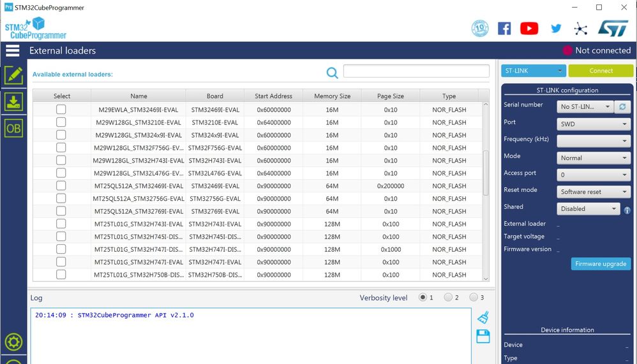
Task: Refresh the ST-LINK serial number list
Action: pos(622,106)
